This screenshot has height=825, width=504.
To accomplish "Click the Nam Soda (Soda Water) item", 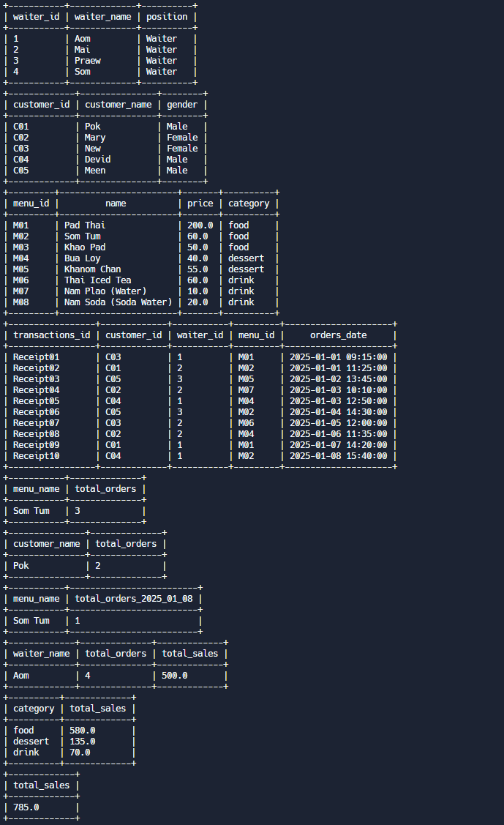I will 118,302.
